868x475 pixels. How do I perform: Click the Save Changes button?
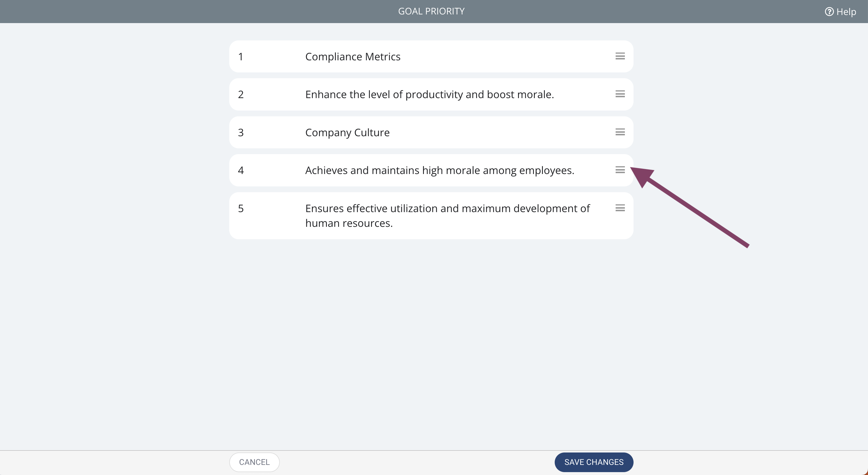click(594, 462)
